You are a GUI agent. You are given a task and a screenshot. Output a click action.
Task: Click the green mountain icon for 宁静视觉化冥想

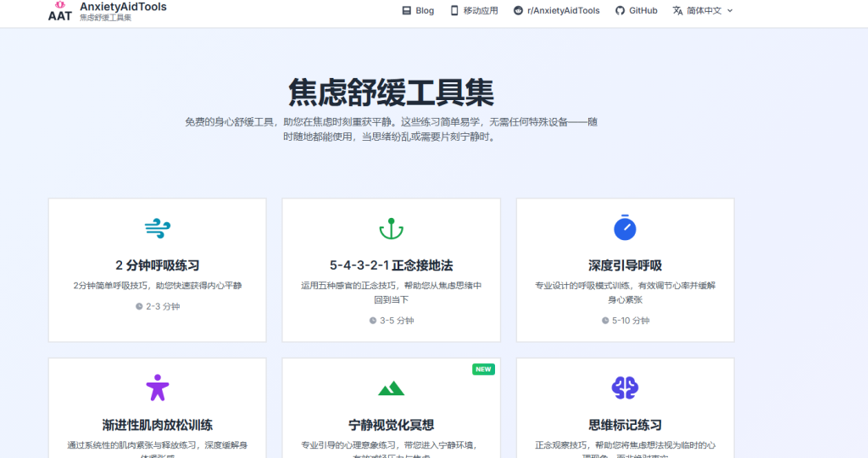391,388
